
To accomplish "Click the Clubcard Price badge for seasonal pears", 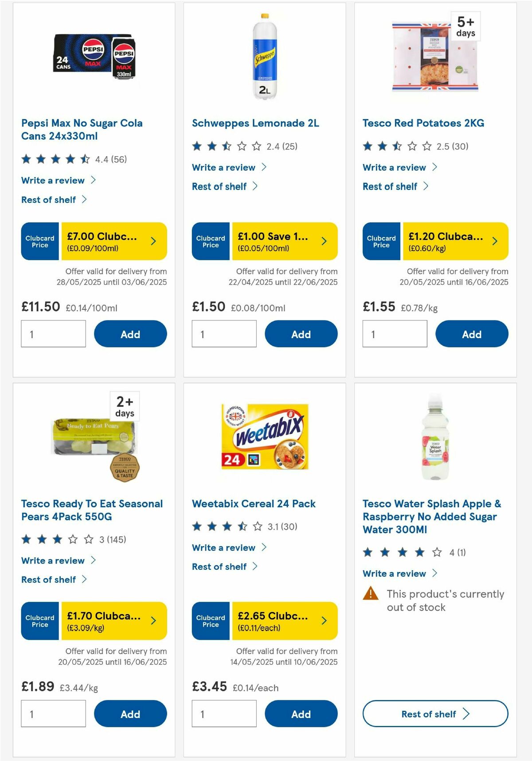I will tap(39, 621).
